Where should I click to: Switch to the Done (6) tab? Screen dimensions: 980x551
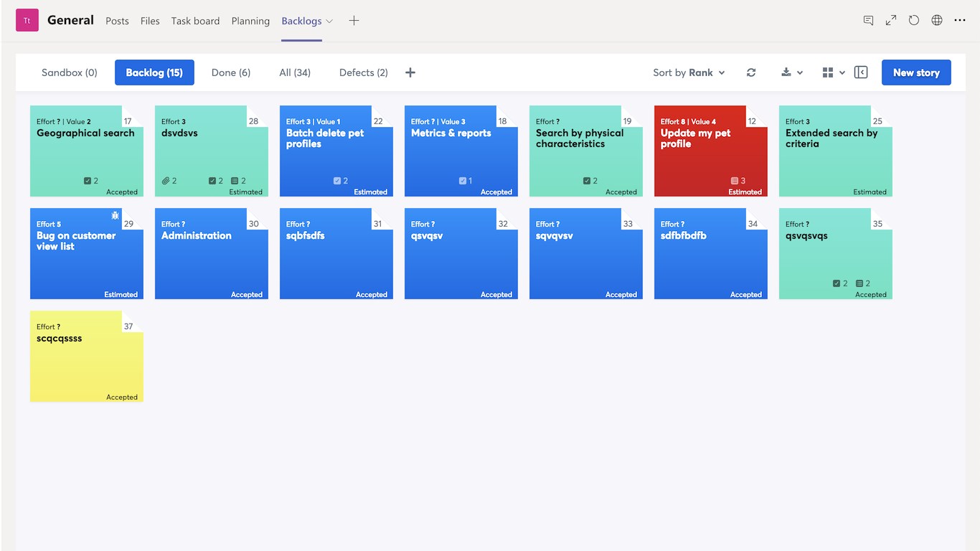(231, 72)
